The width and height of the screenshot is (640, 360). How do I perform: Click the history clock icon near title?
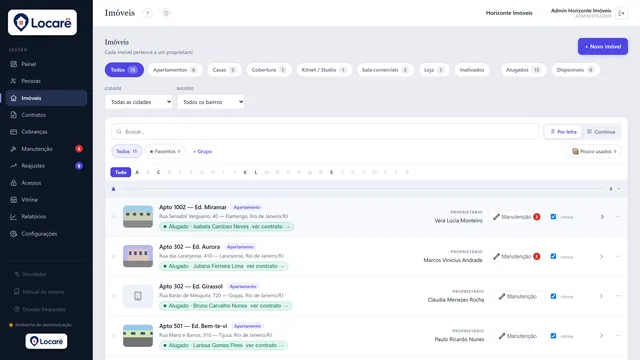[166, 13]
